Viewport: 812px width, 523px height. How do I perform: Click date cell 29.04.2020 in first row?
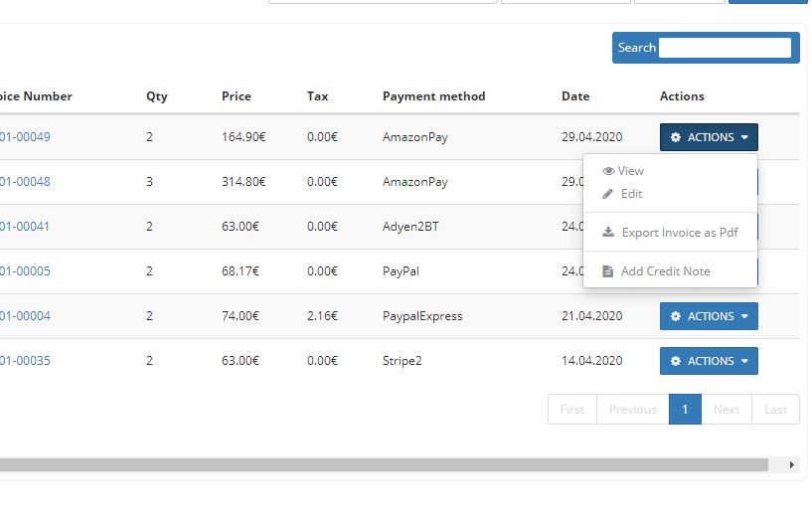(592, 137)
